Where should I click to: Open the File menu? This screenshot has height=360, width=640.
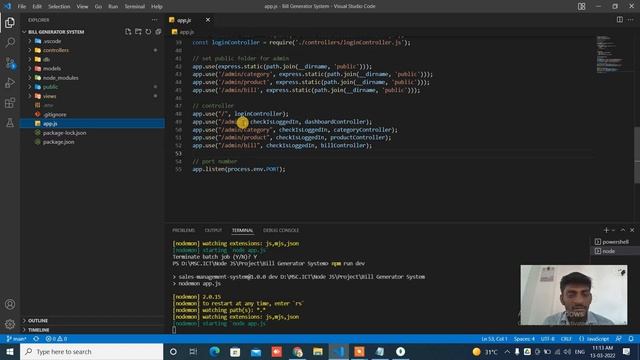(22, 6)
